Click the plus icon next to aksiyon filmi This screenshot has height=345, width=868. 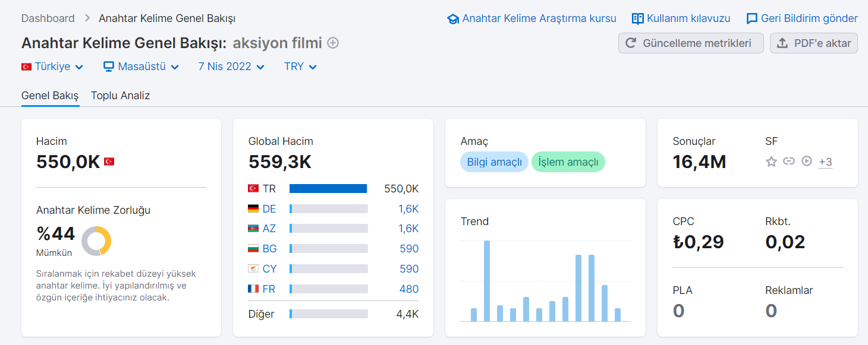pyautogui.click(x=334, y=43)
